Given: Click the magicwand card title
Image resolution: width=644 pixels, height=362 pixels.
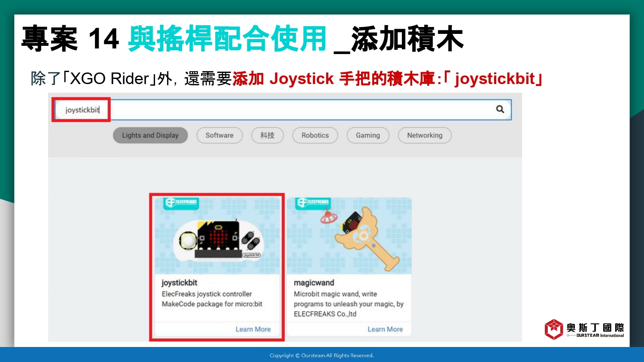Looking at the screenshot, I should click(x=314, y=283).
